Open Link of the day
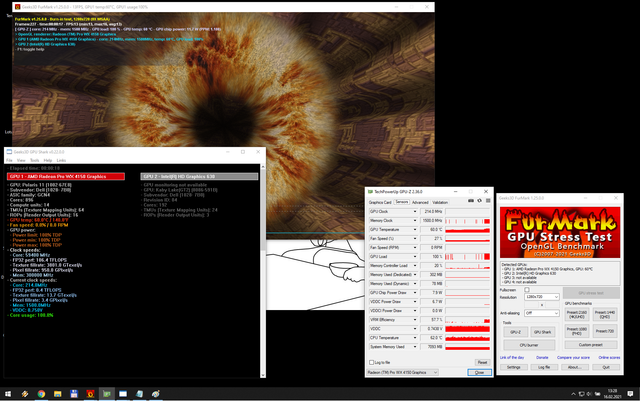Screen dimensions: 640x401 coord(512,358)
